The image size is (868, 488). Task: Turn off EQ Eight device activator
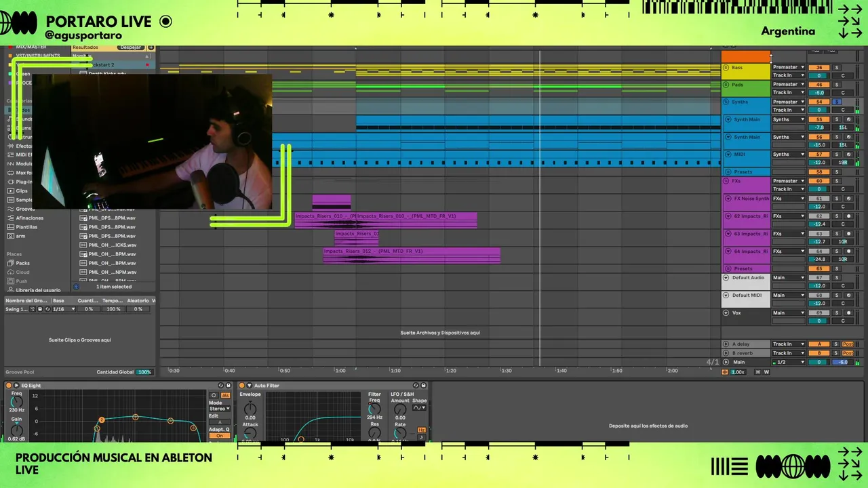coord(8,385)
